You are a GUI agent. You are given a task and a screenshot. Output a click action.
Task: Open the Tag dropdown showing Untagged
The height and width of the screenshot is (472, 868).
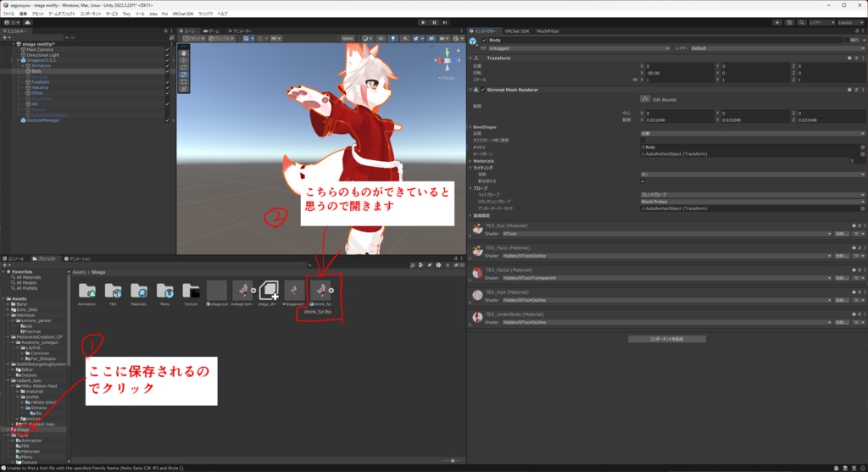(578, 48)
